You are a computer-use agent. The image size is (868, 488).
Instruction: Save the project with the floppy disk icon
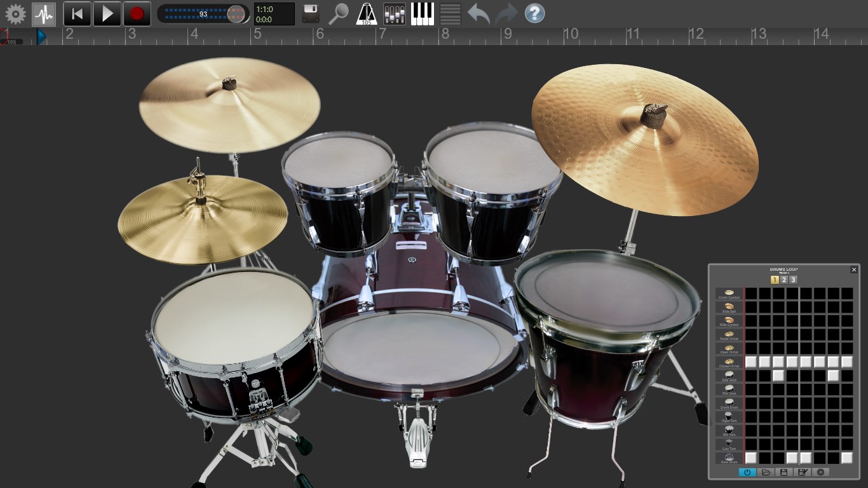tap(309, 13)
